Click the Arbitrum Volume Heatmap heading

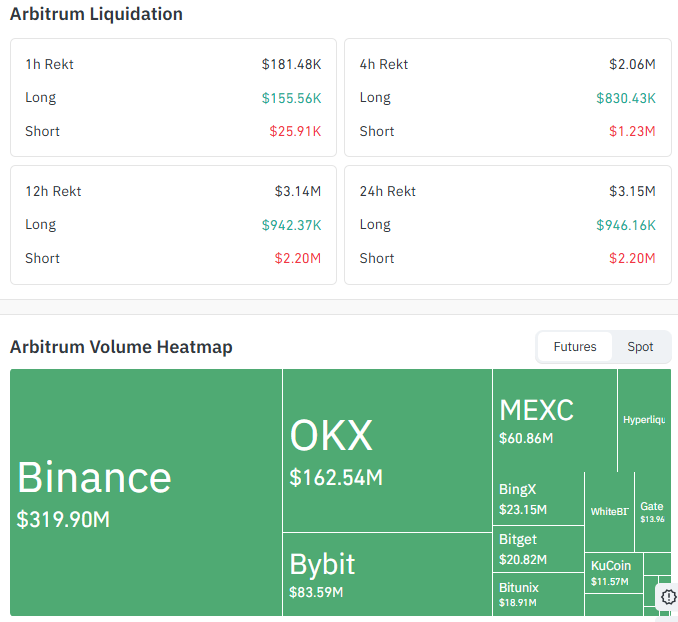pyautogui.click(x=121, y=347)
